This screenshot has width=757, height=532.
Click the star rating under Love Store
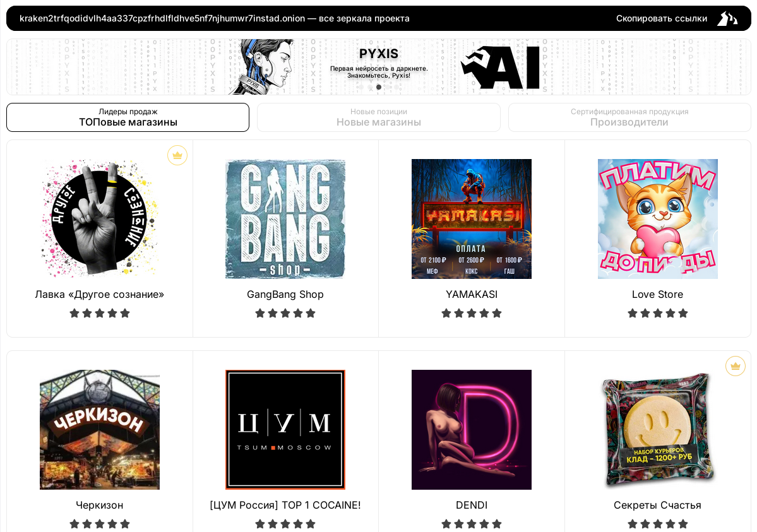pos(657,313)
